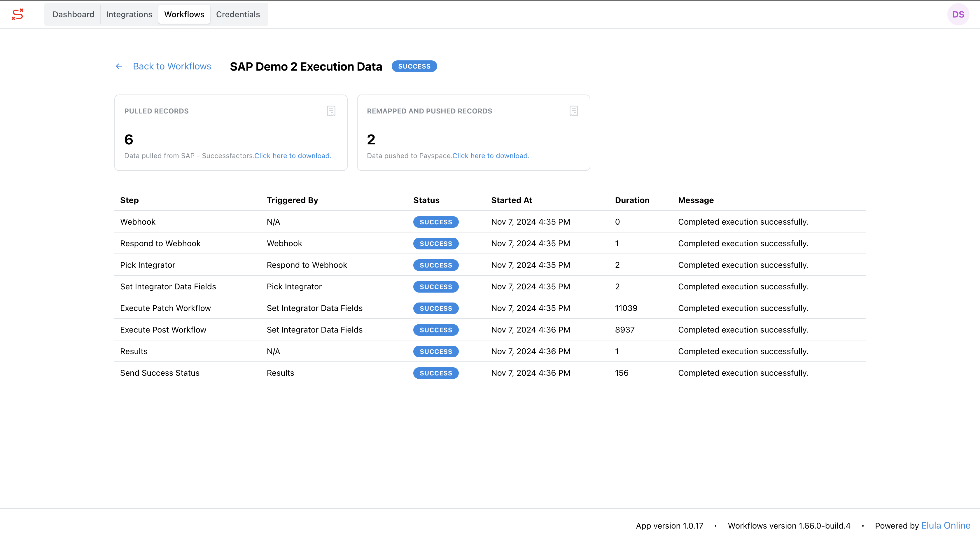Click the Status column header
Viewport: 980px width, 542px height.
426,200
